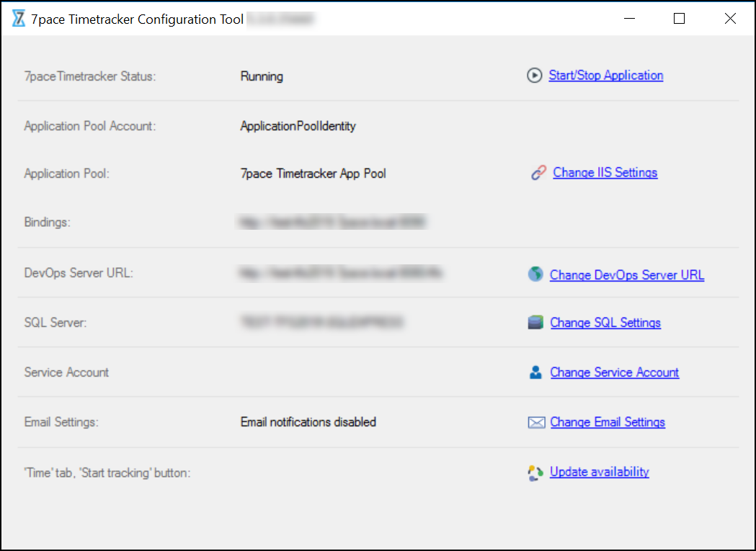Click the 'Time' tab 'Start tracking' button label
This screenshot has width=756, height=551.
tap(107, 473)
